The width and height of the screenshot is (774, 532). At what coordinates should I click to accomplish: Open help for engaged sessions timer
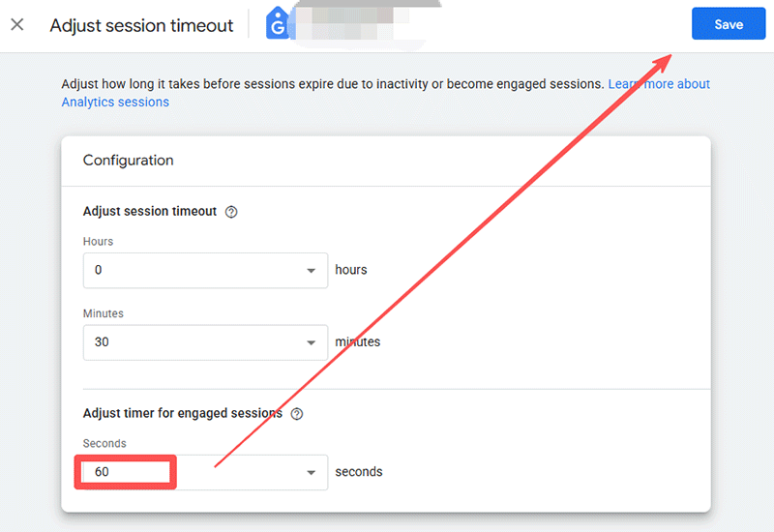pos(297,414)
